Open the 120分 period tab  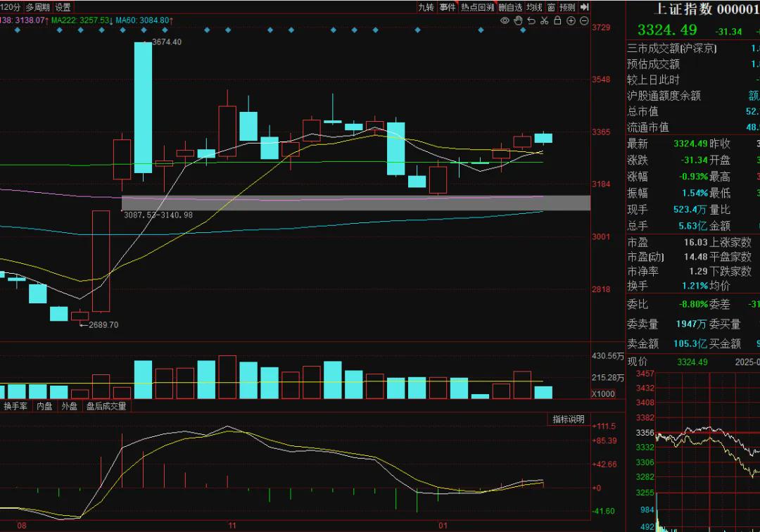10,7
